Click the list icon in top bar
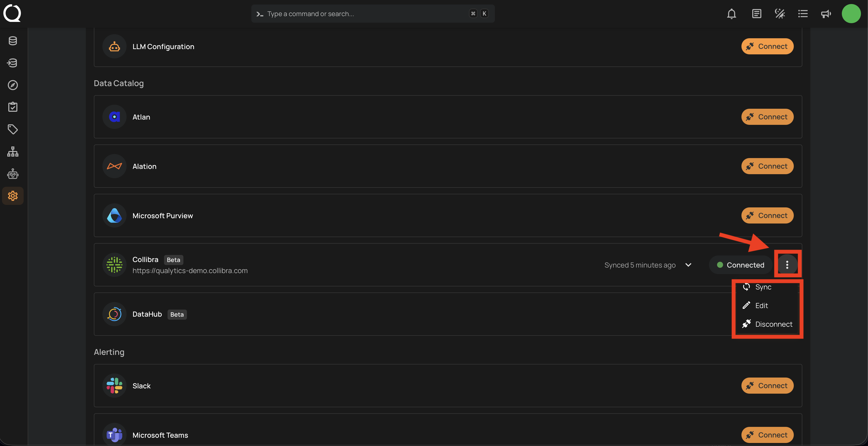 coord(803,14)
